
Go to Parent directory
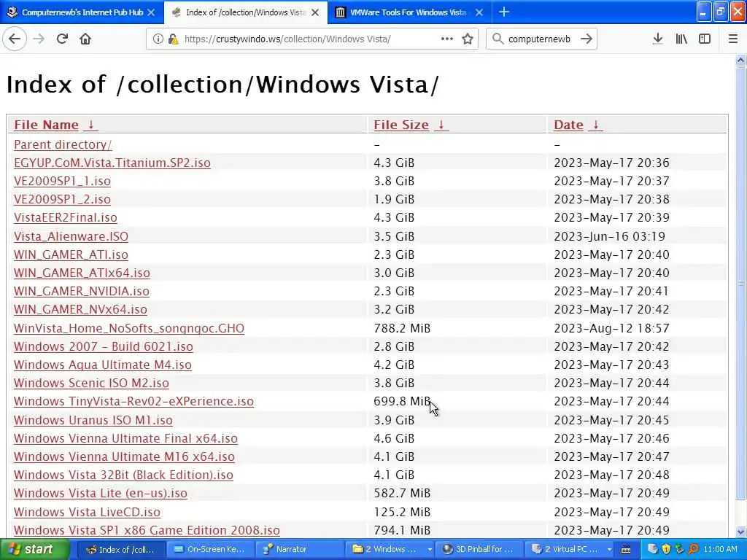(x=63, y=144)
